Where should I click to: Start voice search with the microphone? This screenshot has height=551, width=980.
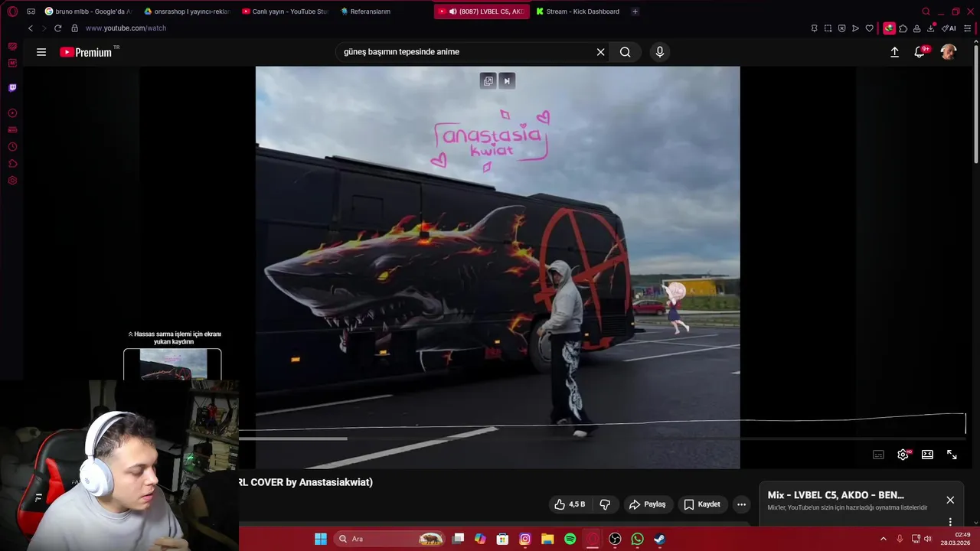660,52
